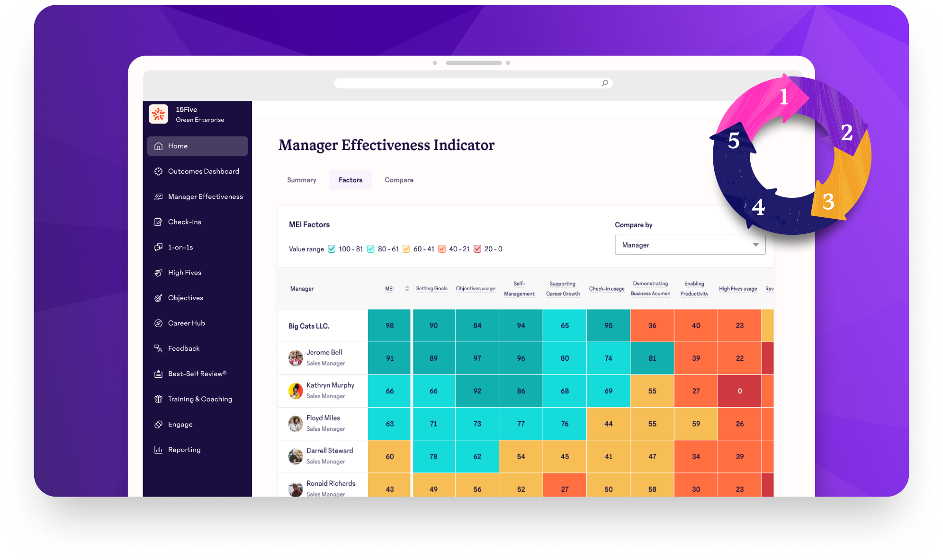The width and height of the screenshot is (943, 560).
Task: Toggle the 20 - 0 value range checkbox
Action: pyautogui.click(x=477, y=249)
